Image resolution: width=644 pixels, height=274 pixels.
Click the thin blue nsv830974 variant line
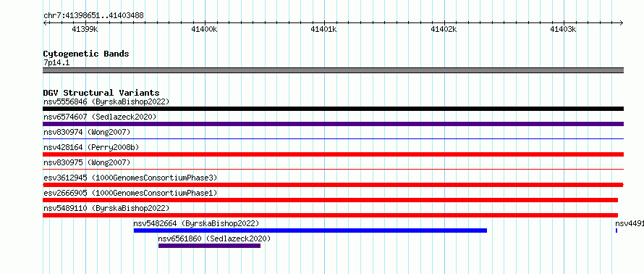click(x=333, y=139)
